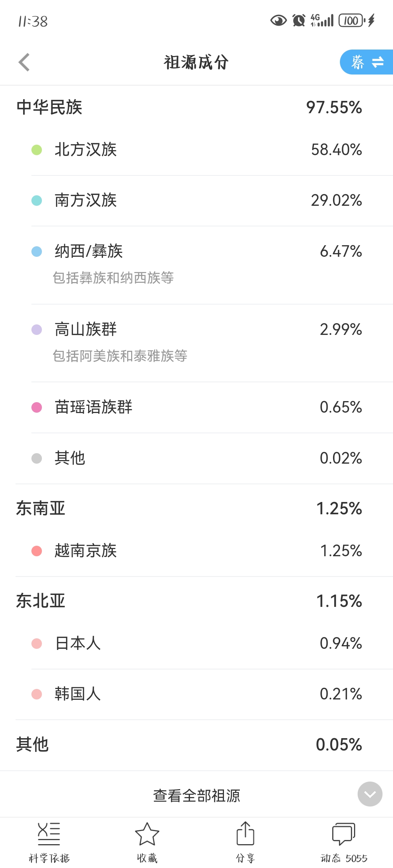Expand ancestry list with gray chevron button
The height and width of the screenshot is (868, 393).
pyautogui.click(x=370, y=794)
